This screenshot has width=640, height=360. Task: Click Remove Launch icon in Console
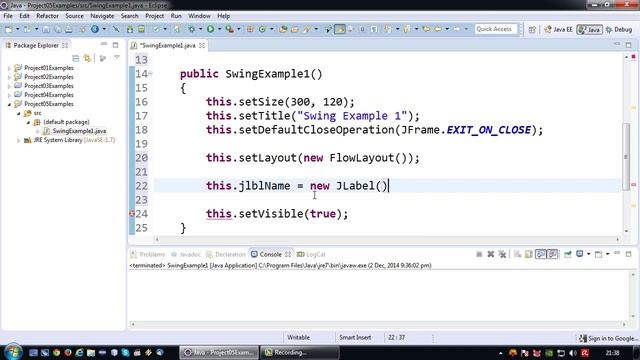(x=491, y=254)
